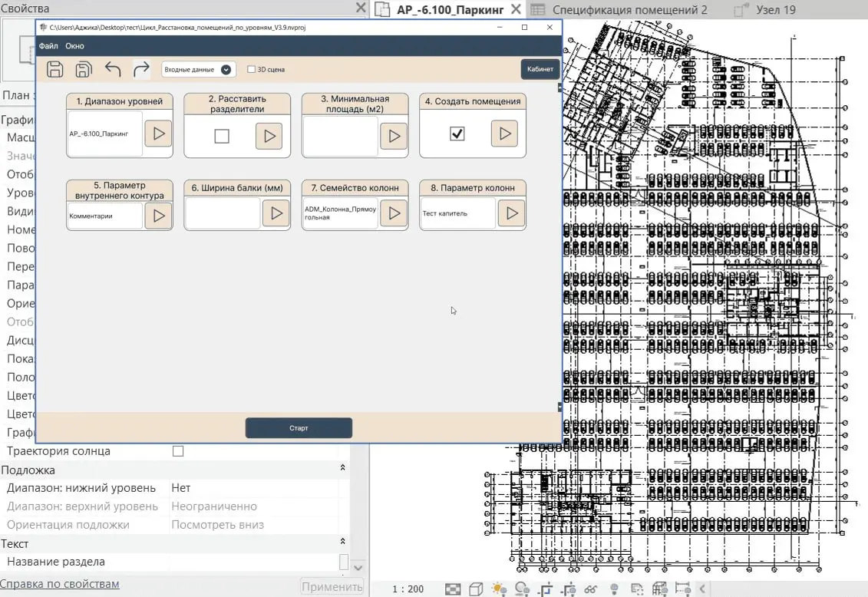Enable the Траектория солнца checkbox
Screen dimensions: 868x597
pyautogui.click(x=178, y=451)
